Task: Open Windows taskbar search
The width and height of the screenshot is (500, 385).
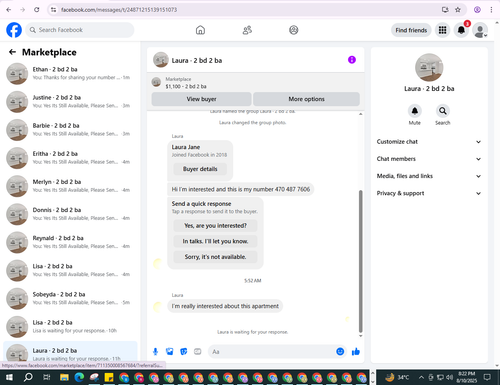Action: click(x=28, y=377)
